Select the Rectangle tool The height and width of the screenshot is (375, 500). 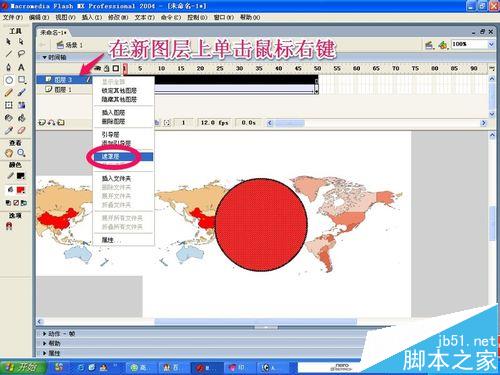[22, 80]
